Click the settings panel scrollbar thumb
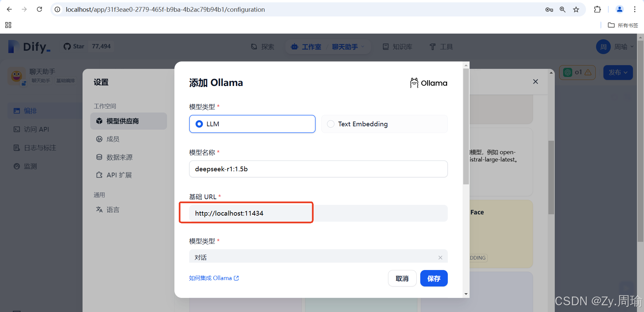This screenshot has width=644, height=312. coord(551,177)
